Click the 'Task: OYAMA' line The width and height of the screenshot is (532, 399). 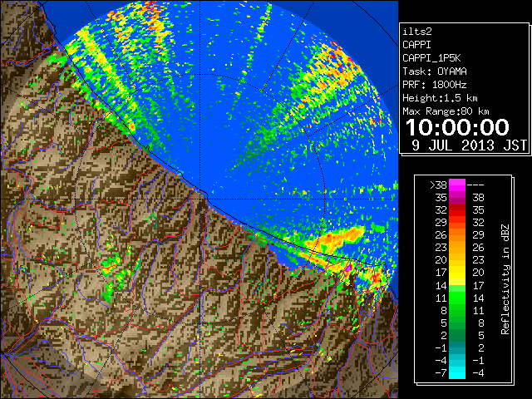tap(435, 71)
